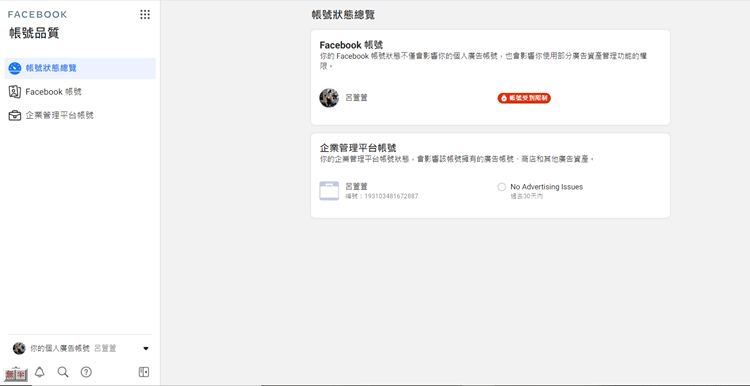Click business ID 編號：193103481672887
The height and width of the screenshot is (386, 750).
(382, 196)
